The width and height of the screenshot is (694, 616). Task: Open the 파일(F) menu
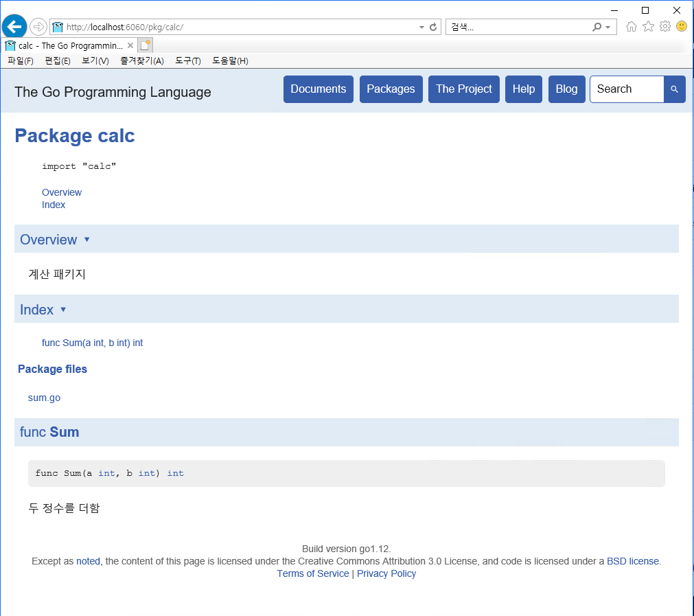[21, 61]
